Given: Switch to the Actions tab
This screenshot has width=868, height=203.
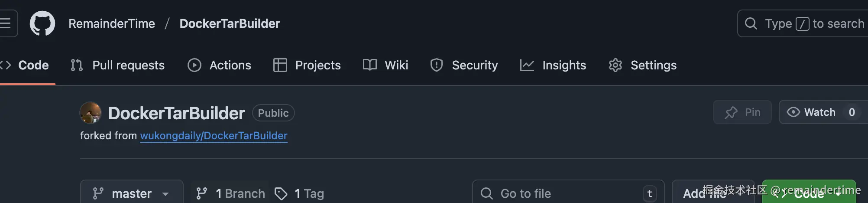Looking at the screenshot, I should point(220,65).
